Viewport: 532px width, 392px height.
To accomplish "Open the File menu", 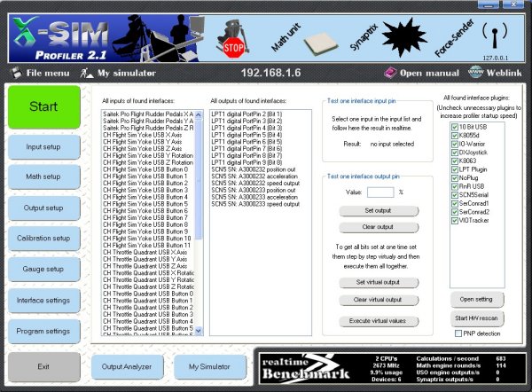I will pos(48,73).
